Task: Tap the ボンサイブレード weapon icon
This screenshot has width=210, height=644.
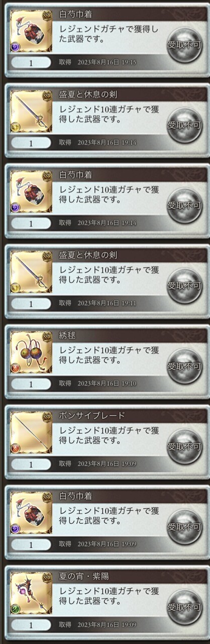Action: (x=31, y=432)
